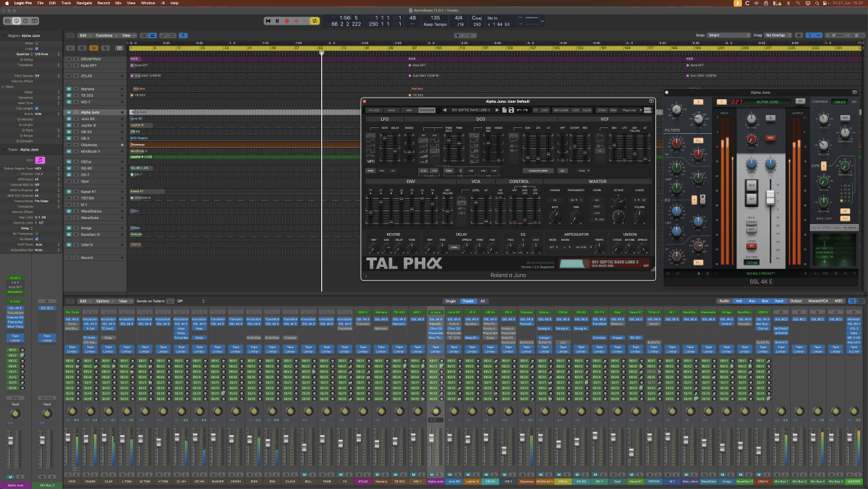
Task: Click the SSL 4K E white fader
Action: 770,197
